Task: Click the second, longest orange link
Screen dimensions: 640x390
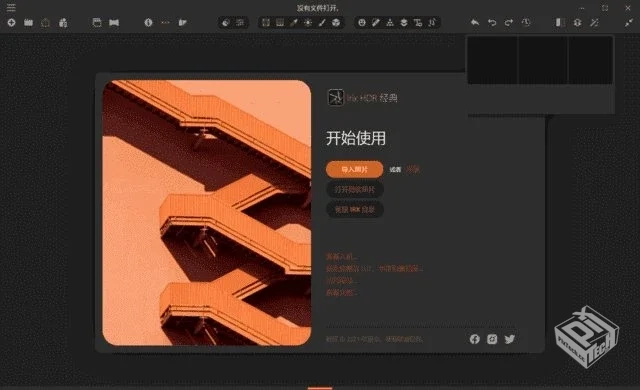Action: coord(374,268)
